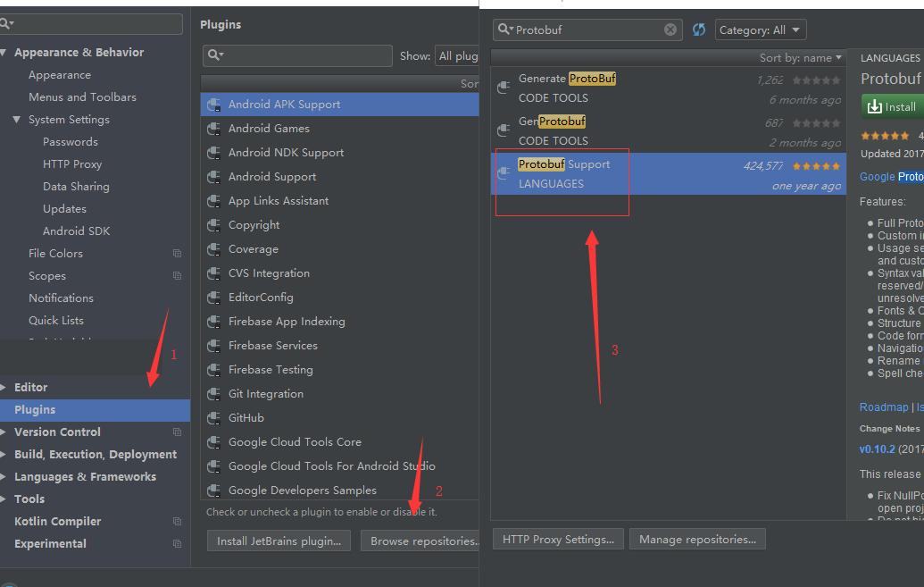Focus the installed plugins search field
Screen dimensions: 924x587
point(297,55)
